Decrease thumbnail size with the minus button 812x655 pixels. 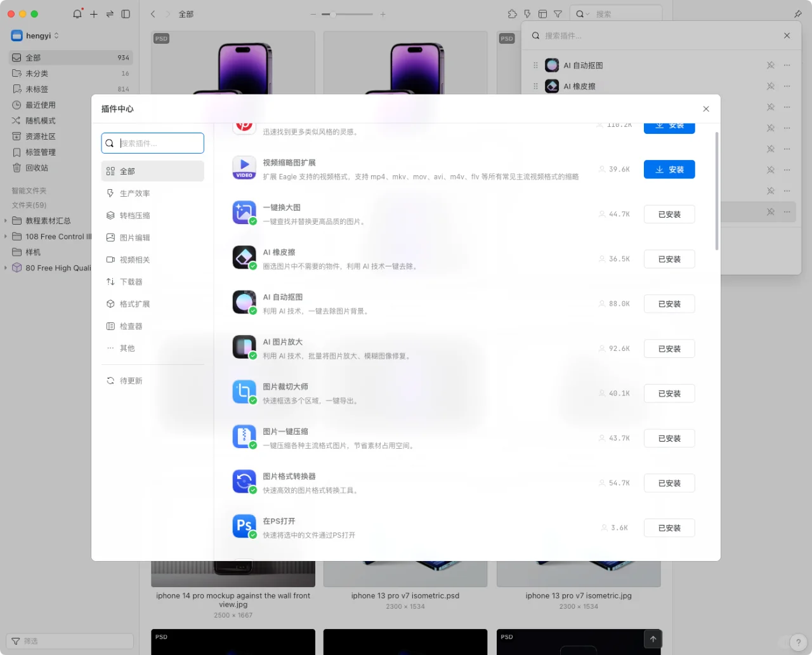(x=313, y=14)
